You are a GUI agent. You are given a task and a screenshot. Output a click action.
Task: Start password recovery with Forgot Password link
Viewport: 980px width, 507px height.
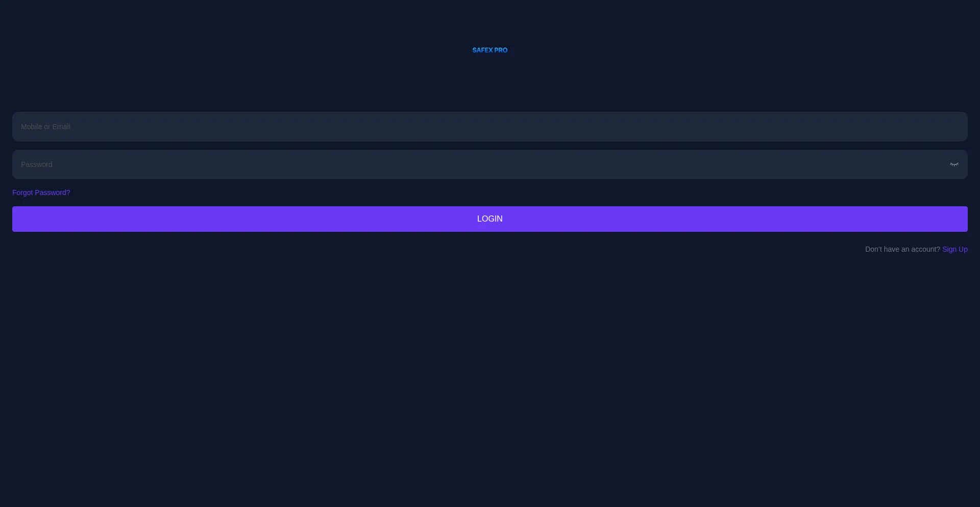pyautogui.click(x=41, y=192)
